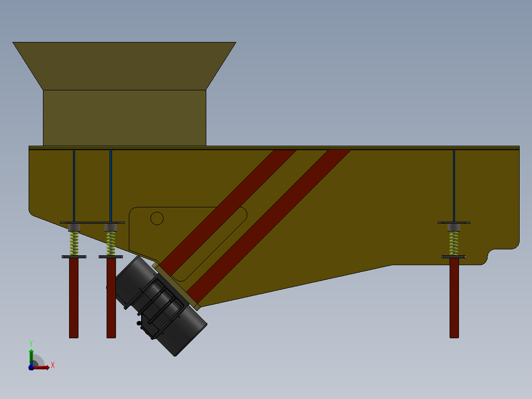This screenshot has height=399, width=532.
Task: Select the flared upper hopper section
Action: 124,66
